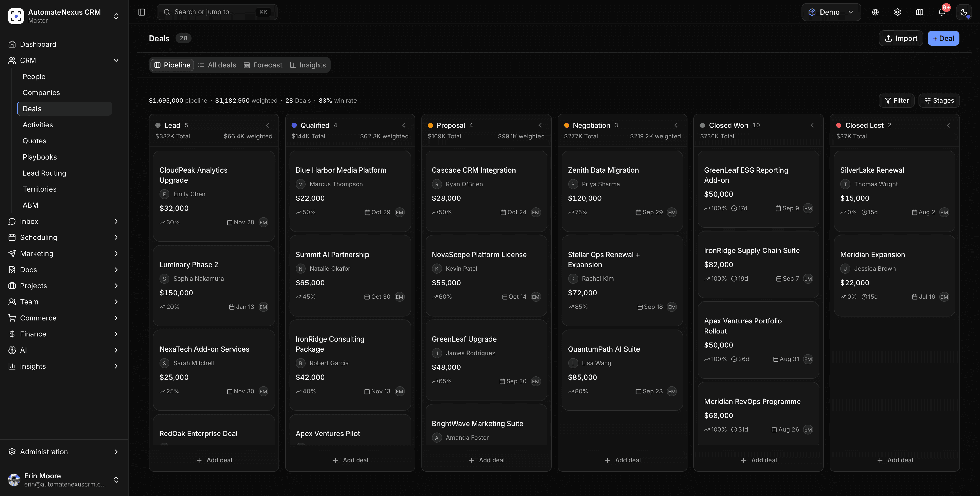This screenshot has width=980, height=496.
Task: Open Erin Moore account menu chevron
Action: coord(116,480)
